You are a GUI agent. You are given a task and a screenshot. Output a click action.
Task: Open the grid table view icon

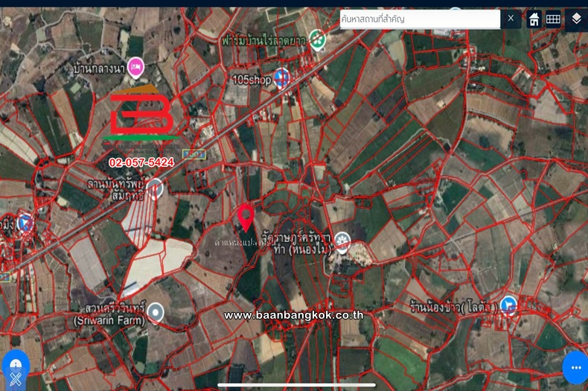point(553,19)
